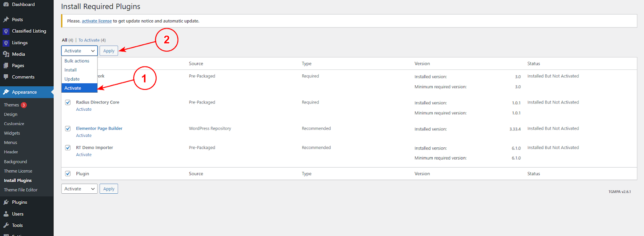644x236 pixels.
Task: Open the Widgets submenu item
Action: (x=12, y=133)
